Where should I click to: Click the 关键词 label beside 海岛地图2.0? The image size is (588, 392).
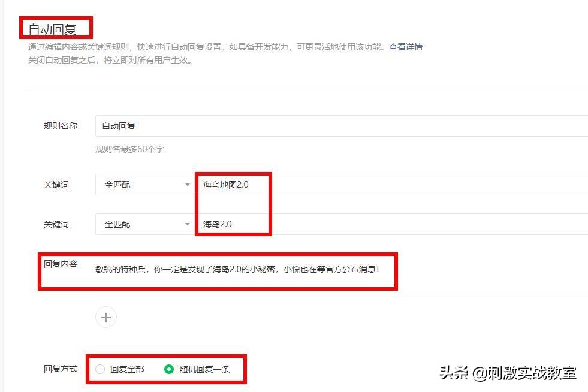click(x=56, y=185)
